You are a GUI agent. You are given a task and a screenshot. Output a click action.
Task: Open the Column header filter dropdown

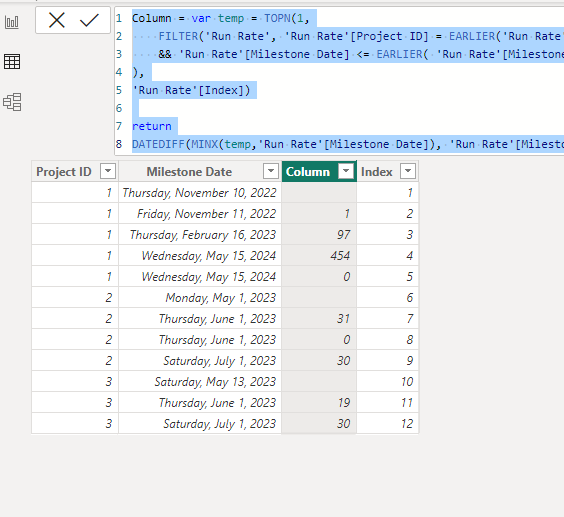(x=346, y=171)
